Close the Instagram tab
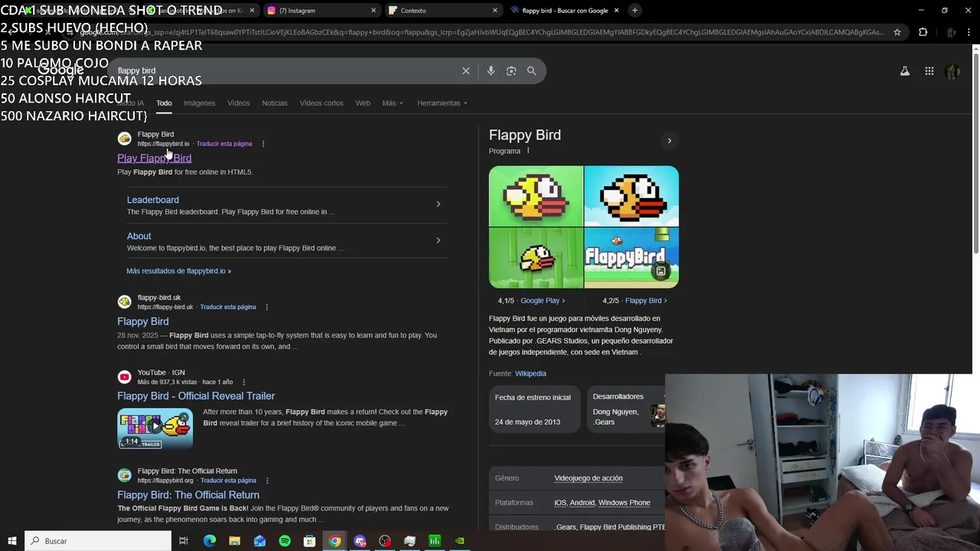This screenshot has width=980, height=551. 373,10
